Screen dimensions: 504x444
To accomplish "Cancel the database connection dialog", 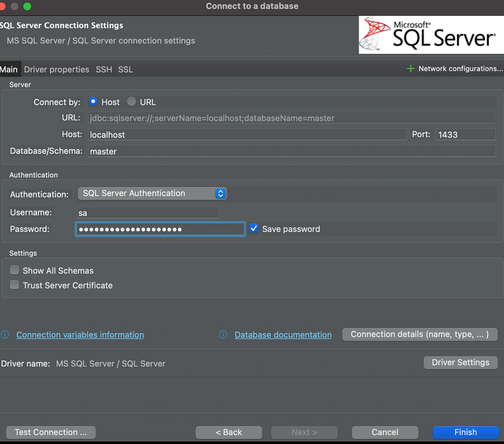I will pos(385,432).
